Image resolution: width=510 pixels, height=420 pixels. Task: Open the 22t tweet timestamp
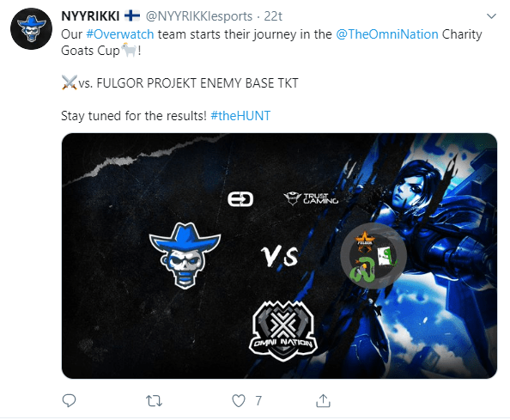273,16
